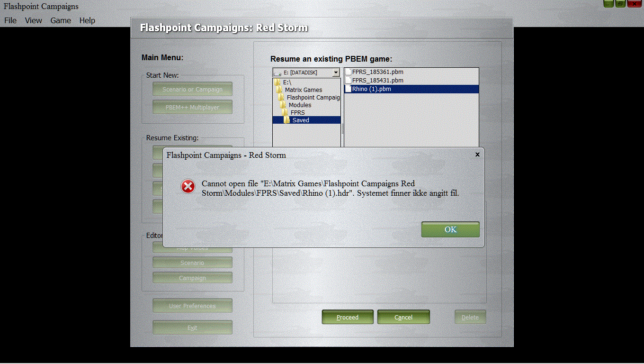Click the Scenario or Campaign button
Screen dimensions: 644x364
click(x=192, y=89)
